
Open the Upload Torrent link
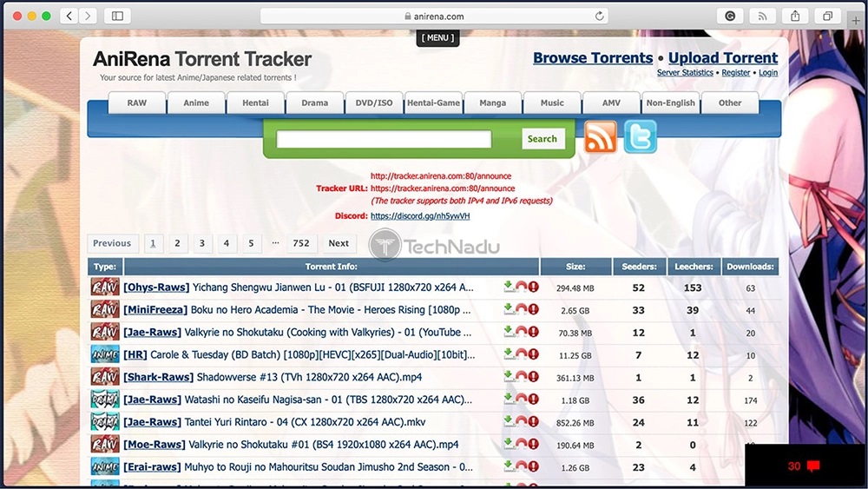tap(722, 58)
